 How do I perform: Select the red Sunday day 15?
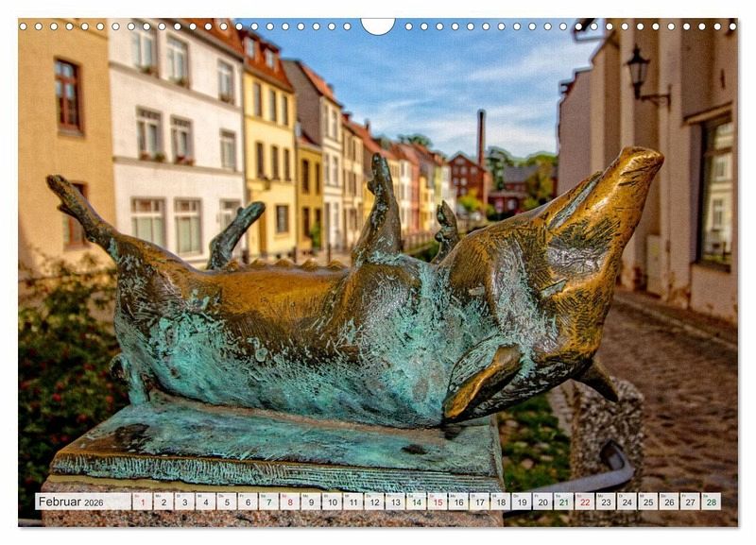[438, 502]
